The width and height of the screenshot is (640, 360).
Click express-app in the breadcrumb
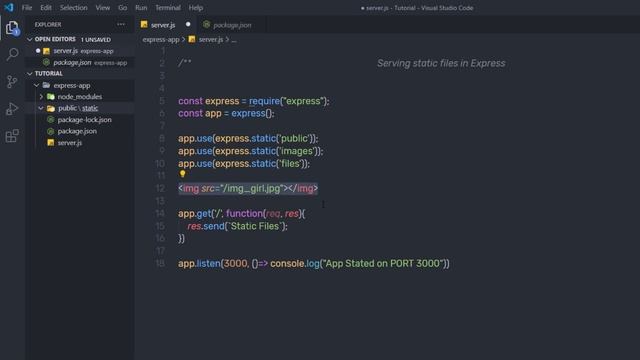161,40
